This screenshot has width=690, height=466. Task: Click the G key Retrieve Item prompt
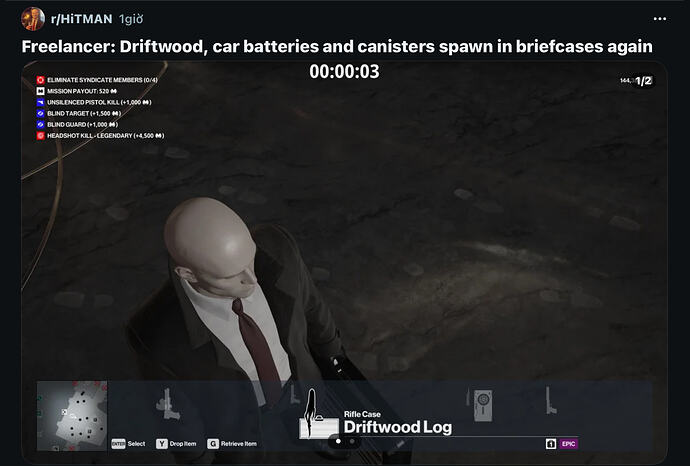232,444
